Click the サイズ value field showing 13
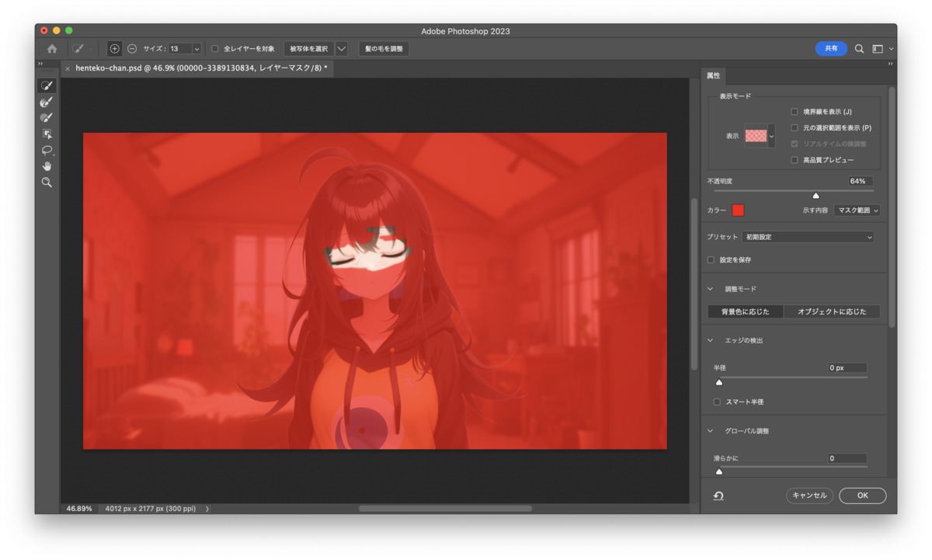 [179, 49]
